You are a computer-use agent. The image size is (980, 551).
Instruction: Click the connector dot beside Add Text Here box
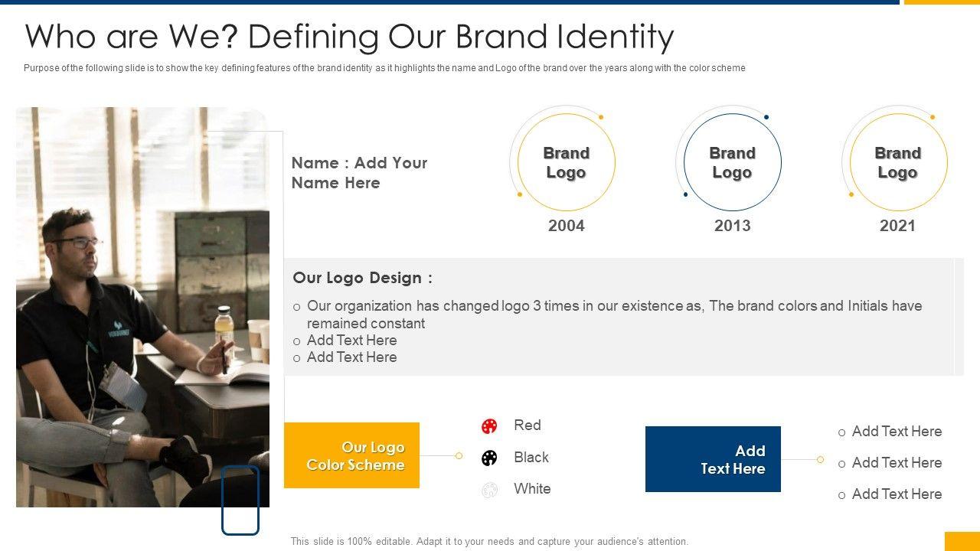pyautogui.click(x=820, y=460)
